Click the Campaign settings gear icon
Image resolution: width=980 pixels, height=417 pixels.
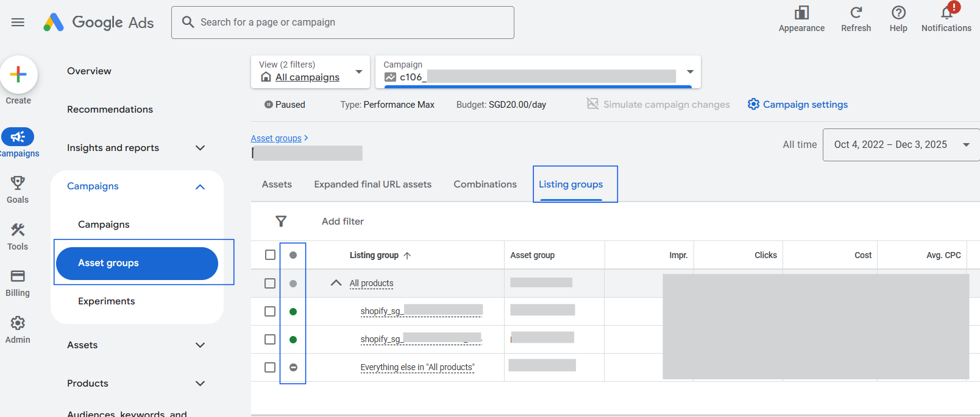[753, 104]
